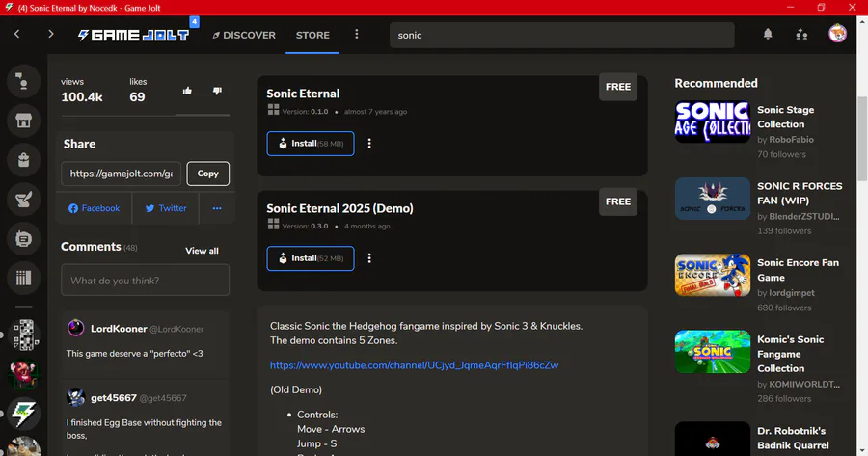Screen dimensions: 868x456
Task: Open more share options
Action: 217,208
